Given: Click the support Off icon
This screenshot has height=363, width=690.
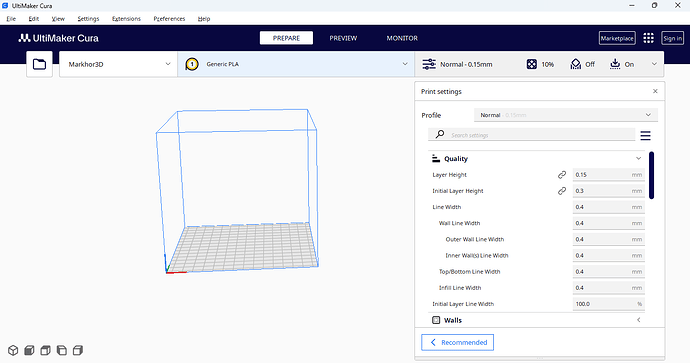Looking at the screenshot, I should 576,64.
